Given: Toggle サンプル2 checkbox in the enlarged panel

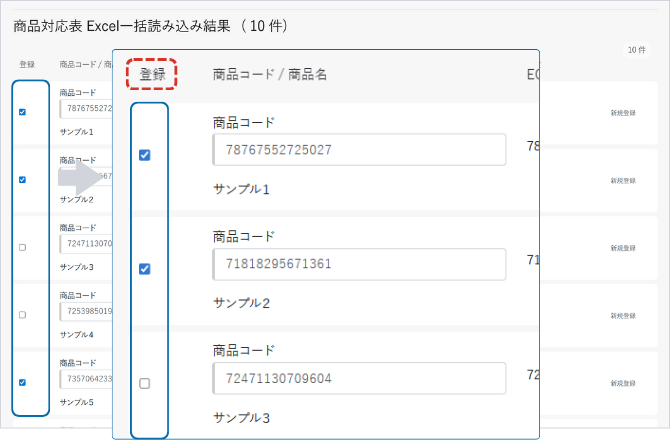Looking at the screenshot, I should click(x=145, y=269).
